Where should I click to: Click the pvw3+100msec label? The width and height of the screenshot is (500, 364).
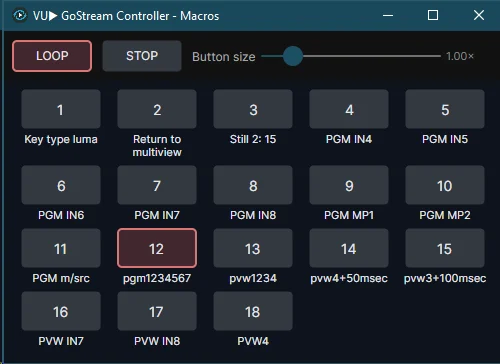[x=445, y=278]
